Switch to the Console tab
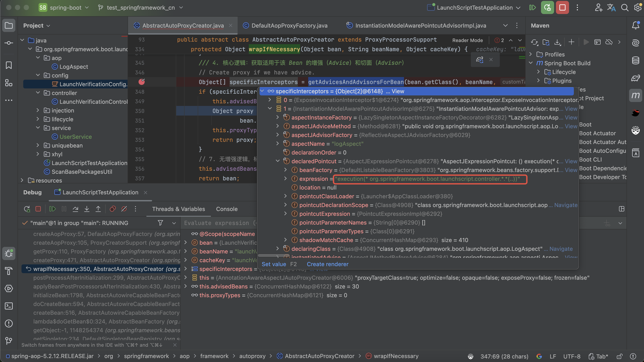 click(x=226, y=209)
